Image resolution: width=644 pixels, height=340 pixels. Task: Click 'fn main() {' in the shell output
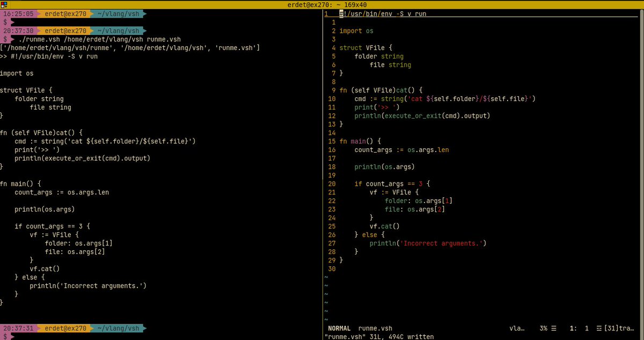[x=20, y=184]
